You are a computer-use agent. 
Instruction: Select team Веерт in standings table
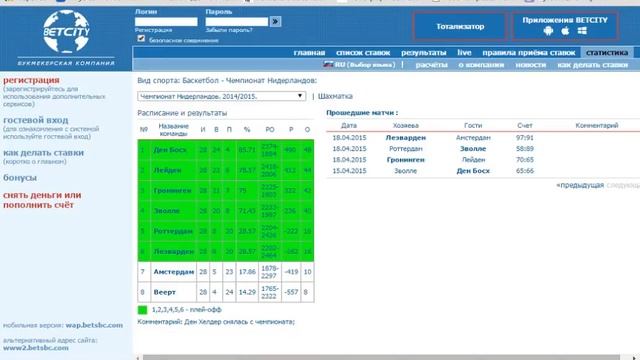(164, 292)
